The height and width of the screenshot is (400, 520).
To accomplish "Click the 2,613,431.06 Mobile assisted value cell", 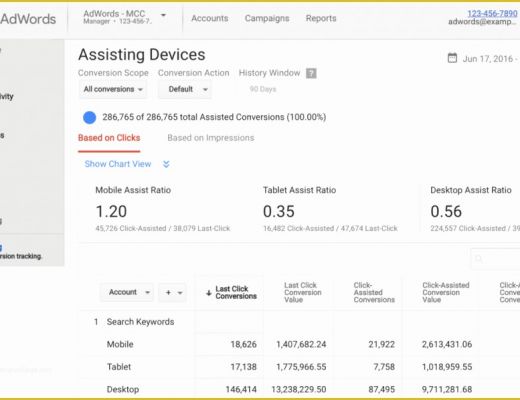I will tap(447, 344).
